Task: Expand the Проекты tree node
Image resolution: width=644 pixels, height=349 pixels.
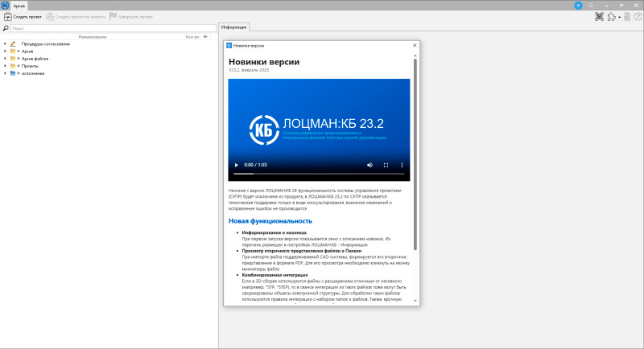Action: [x=5, y=66]
